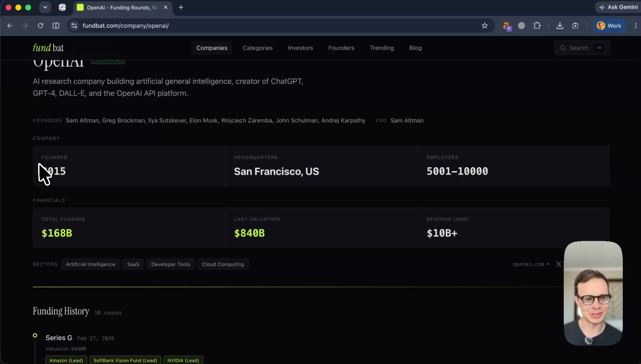Click the pinned ChatGPT tab icon
The image size is (641, 364).
pyautogui.click(x=62, y=7)
